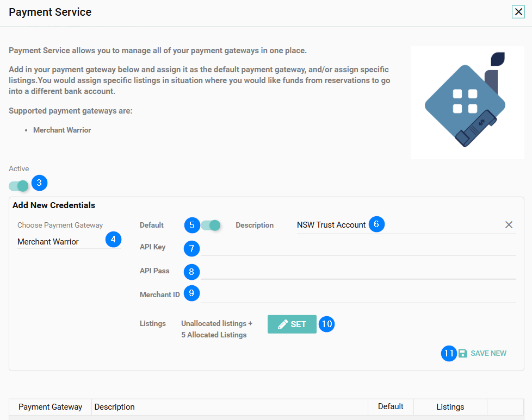Close the Payment Service dialog
The width and height of the screenshot is (532, 420).
coord(518,12)
